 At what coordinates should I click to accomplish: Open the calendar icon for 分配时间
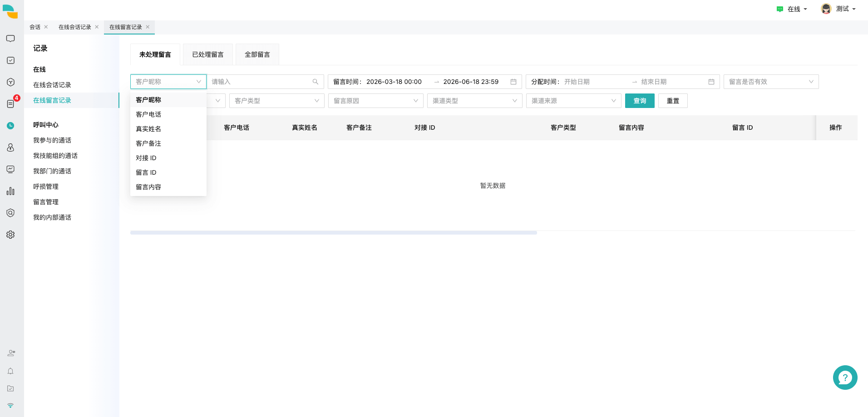click(x=711, y=82)
